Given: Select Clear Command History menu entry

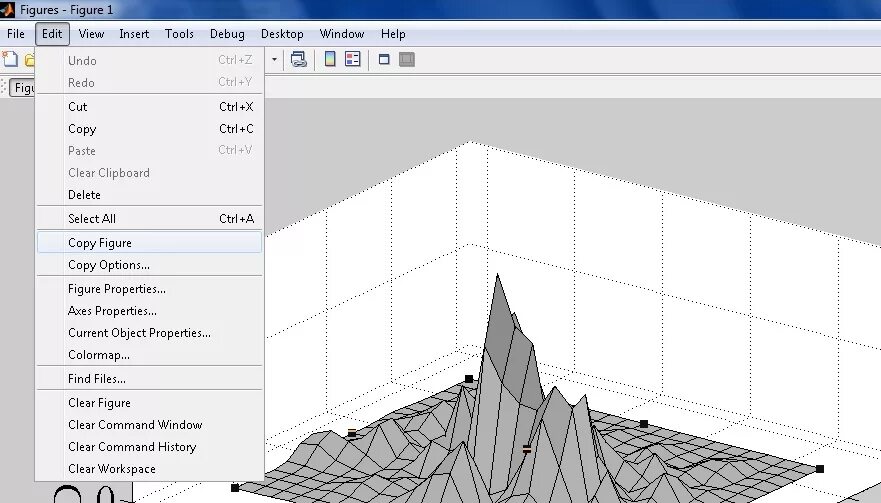Looking at the screenshot, I should [x=149, y=447].
